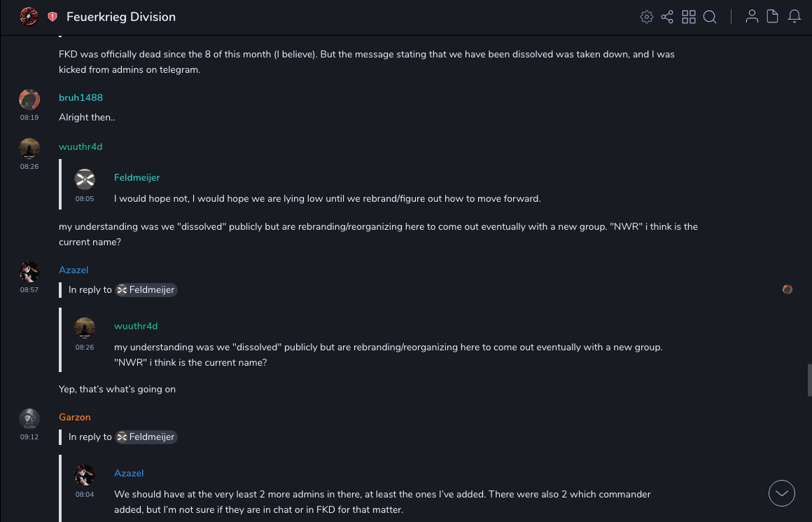This screenshot has width=812, height=522.
Task: Show the room members list icon
Action: pos(752,17)
